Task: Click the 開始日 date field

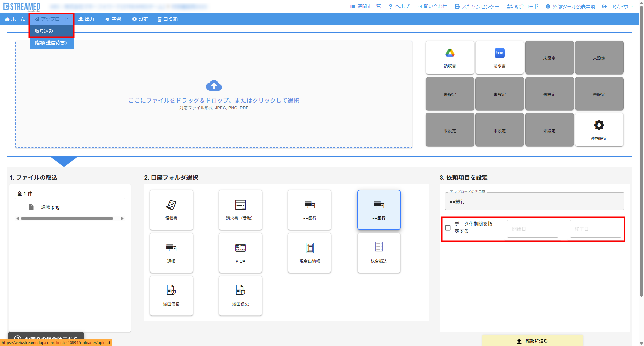Action: pyautogui.click(x=532, y=229)
